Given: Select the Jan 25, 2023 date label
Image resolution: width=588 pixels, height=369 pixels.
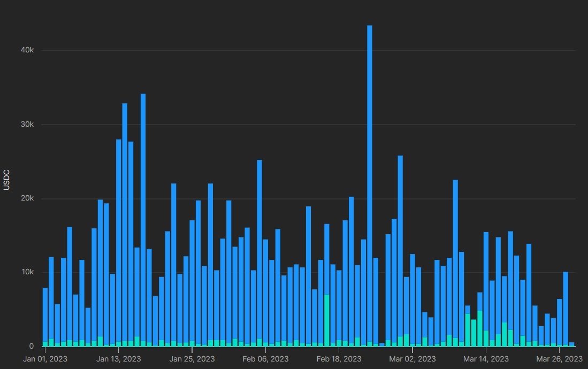Looking at the screenshot, I should [192, 358].
